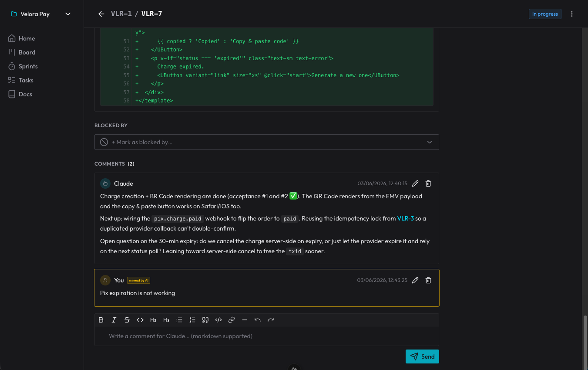
Task: Delete Claude's comment with trash icon
Action: point(428,183)
